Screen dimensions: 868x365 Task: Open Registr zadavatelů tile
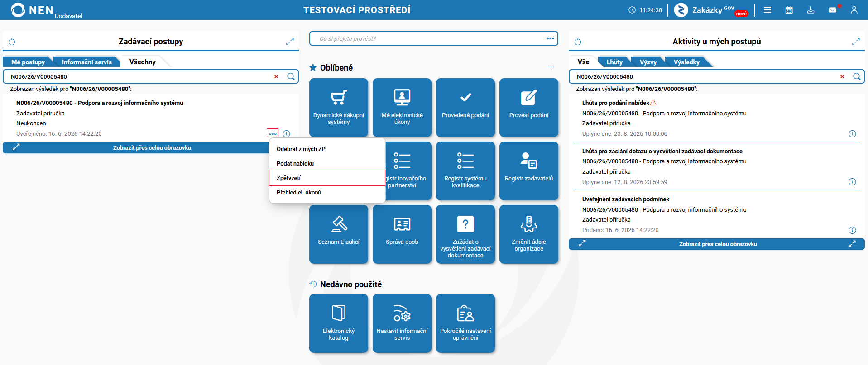(529, 171)
